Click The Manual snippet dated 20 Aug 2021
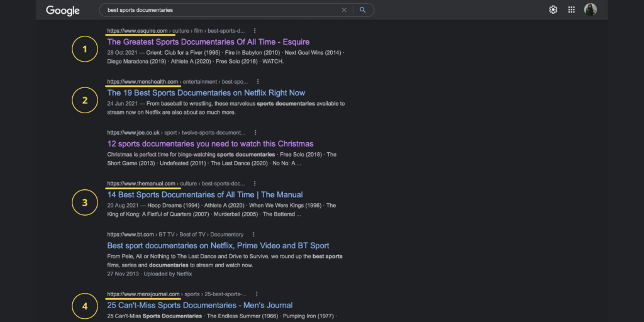The width and height of the screenshot is (644, 322). 221,210
